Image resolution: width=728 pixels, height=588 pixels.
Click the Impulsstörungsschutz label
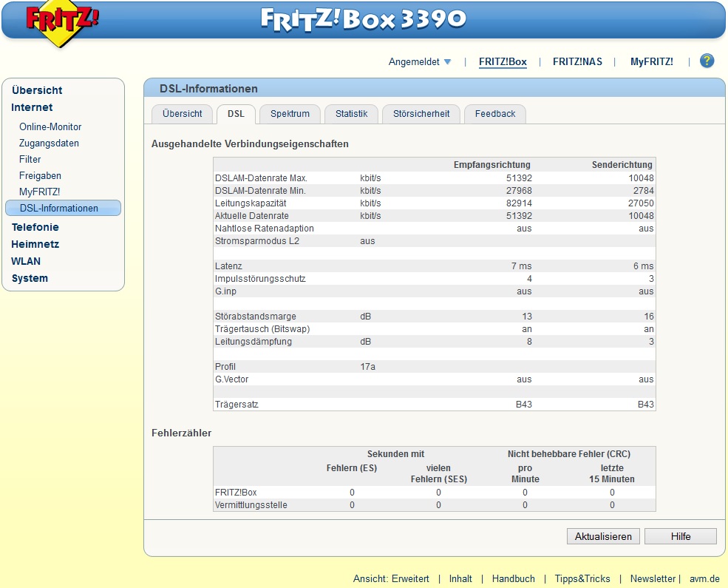[x=260, y=279]
